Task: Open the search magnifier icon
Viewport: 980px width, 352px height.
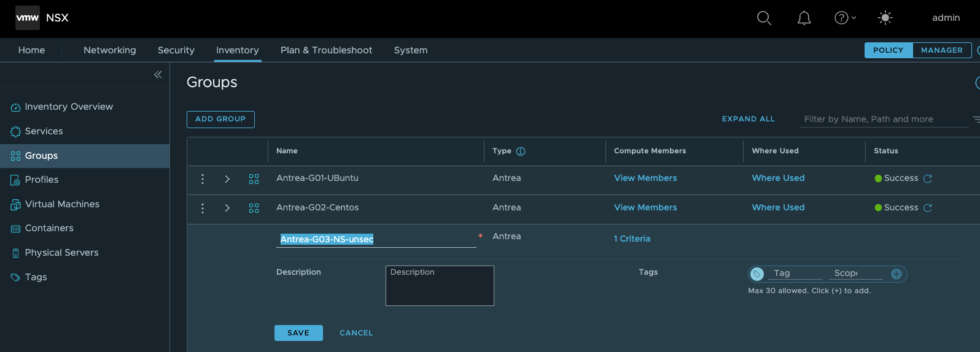Action: [x=764, y=18]
